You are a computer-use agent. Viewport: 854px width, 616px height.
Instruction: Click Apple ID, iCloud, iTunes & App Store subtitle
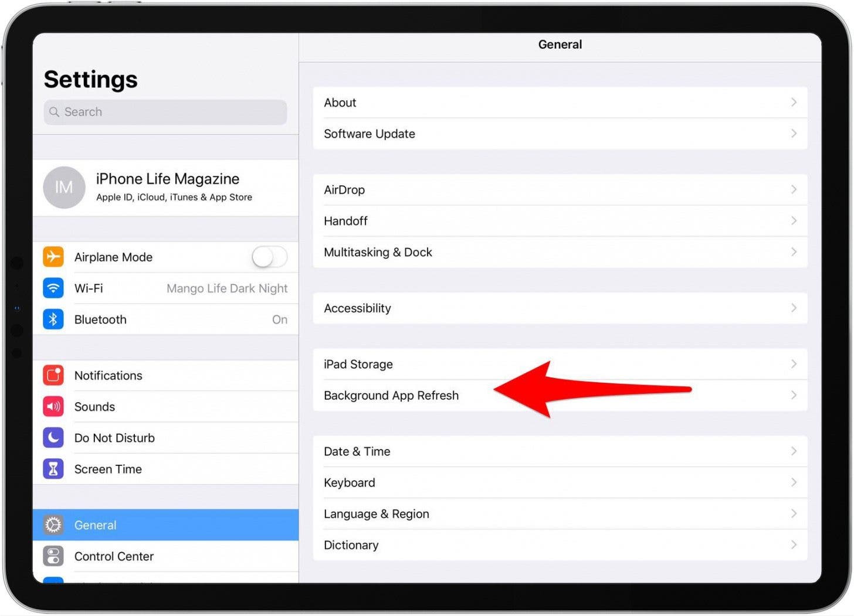[174, 197]
